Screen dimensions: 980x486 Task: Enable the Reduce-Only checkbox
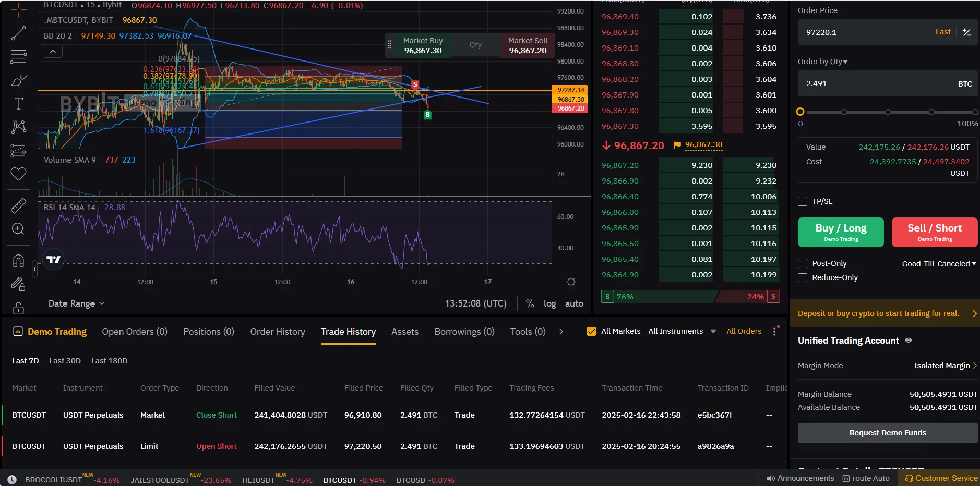(803, 277)
